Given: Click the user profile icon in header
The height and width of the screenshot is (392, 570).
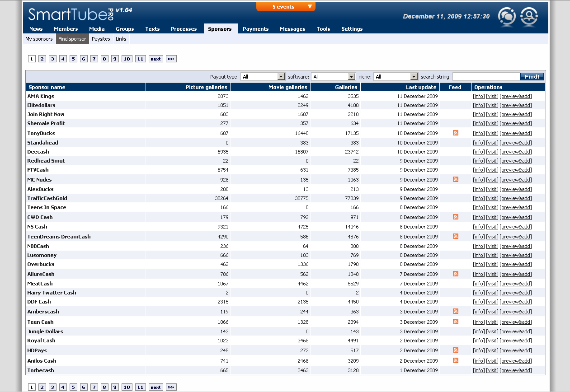Looking at the screenshot, I should coord(529,17).
